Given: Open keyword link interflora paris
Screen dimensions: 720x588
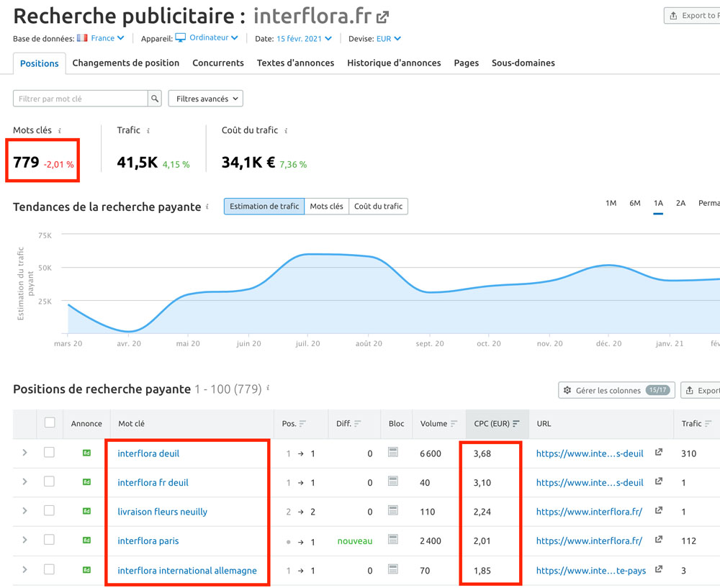Looking at the screenshot, I should pos(148,540).
